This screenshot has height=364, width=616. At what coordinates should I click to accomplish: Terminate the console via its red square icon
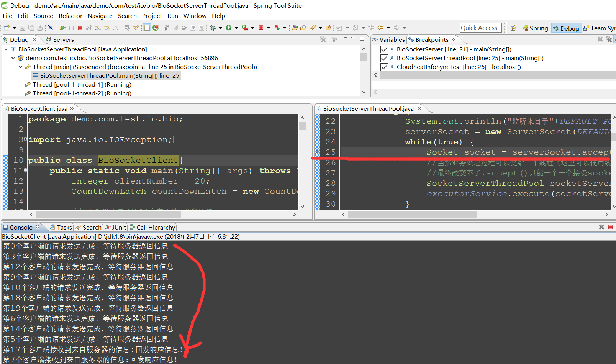[x=610, y=227]
